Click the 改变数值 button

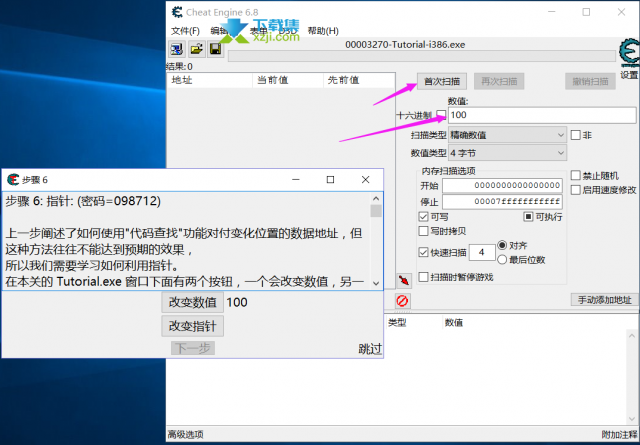click(x=192, y=303)
